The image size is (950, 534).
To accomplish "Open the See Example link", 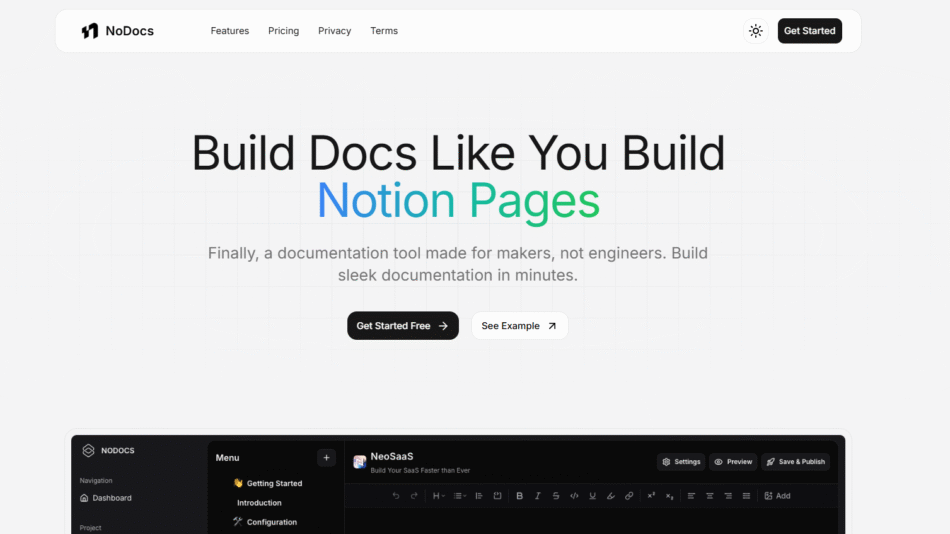I will 519,326.
